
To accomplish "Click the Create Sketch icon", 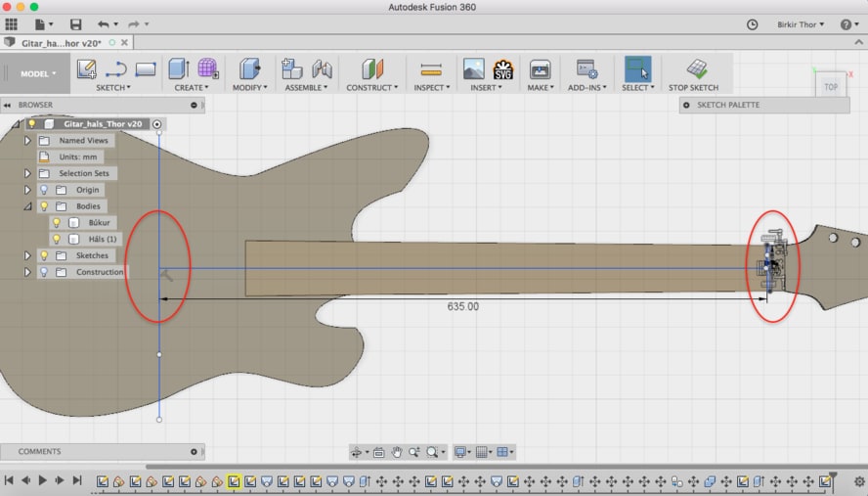I will click(86, 69).
